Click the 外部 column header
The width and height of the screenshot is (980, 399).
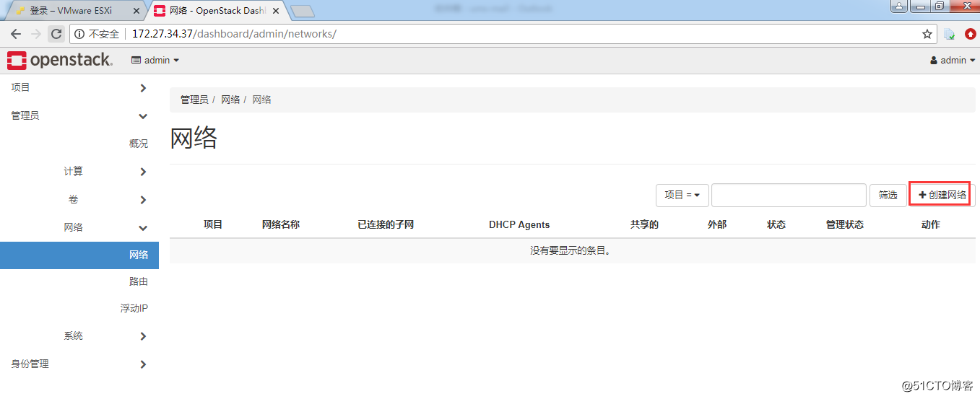point(717,224)
